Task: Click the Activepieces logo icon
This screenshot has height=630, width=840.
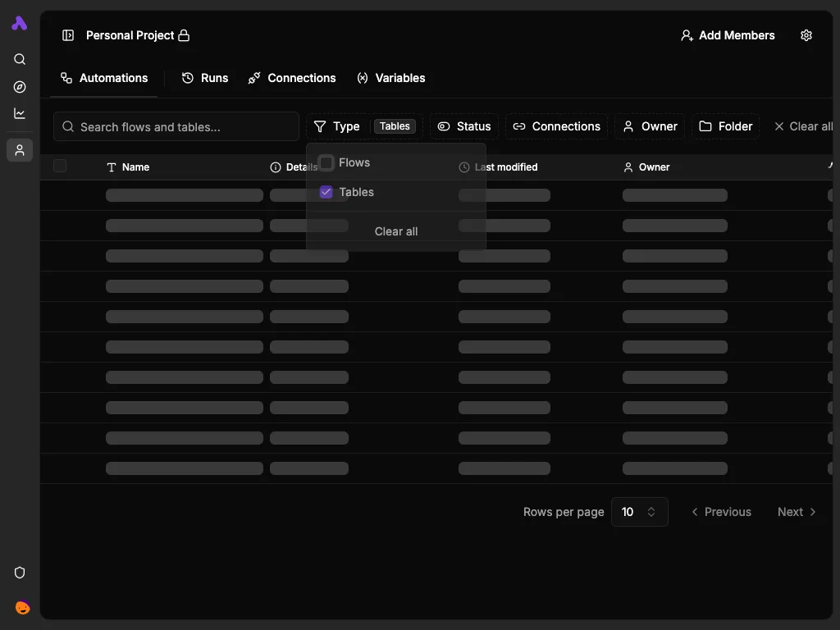Action: (20, 23)
